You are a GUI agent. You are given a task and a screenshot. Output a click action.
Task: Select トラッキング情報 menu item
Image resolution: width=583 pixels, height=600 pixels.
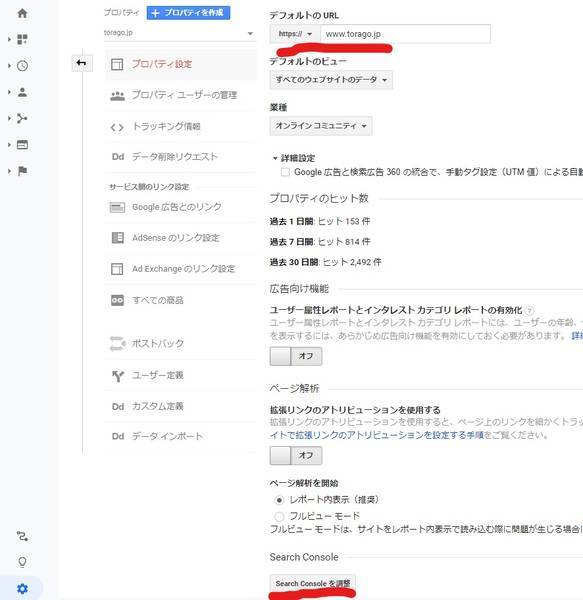(180, 127)
